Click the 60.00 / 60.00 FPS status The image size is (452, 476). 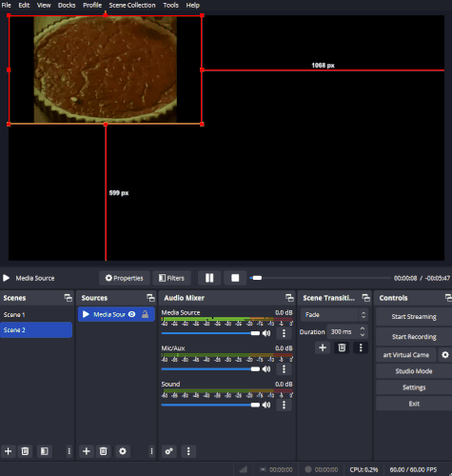tap(413, 469)
